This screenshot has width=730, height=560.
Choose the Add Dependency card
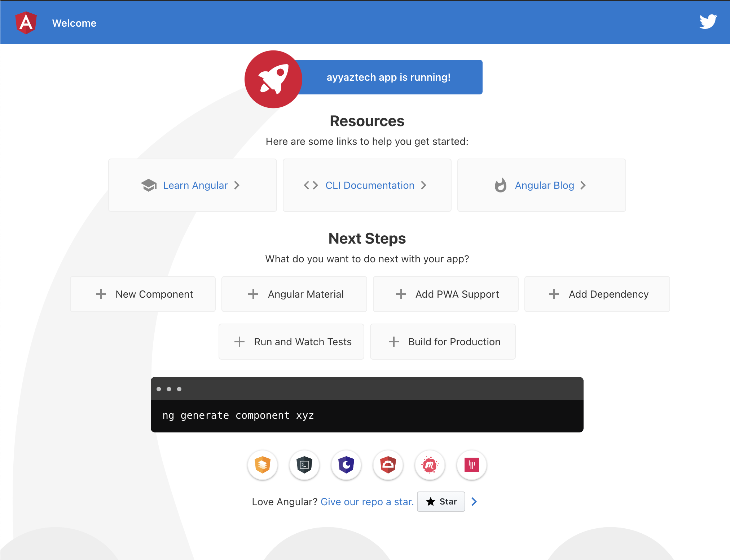pyautogui.click(x=597, y=294)
